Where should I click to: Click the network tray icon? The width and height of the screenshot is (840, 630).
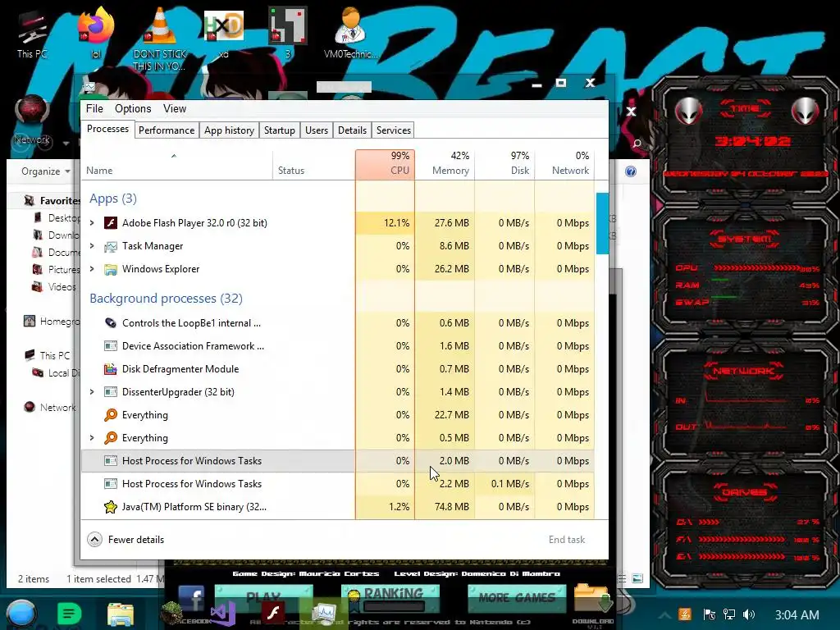click(729, 614)
